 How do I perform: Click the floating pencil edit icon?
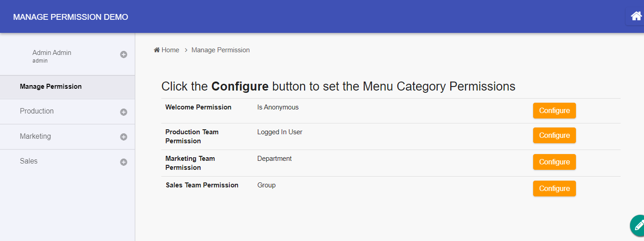638,225
